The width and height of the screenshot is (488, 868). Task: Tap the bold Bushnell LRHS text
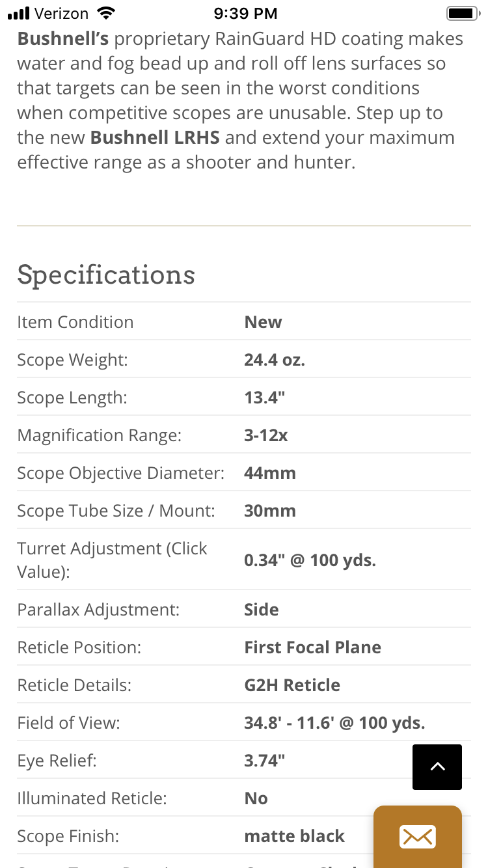155,138
